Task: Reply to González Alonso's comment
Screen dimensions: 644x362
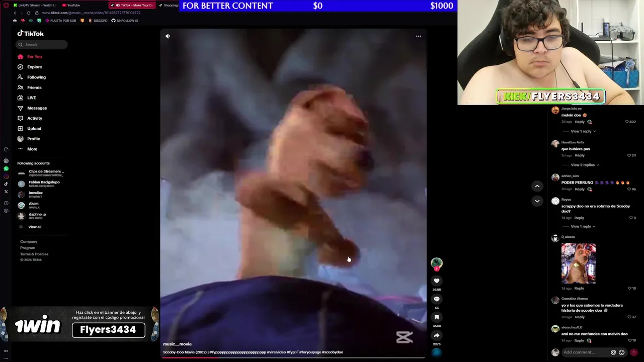Action: pos(580,317)
